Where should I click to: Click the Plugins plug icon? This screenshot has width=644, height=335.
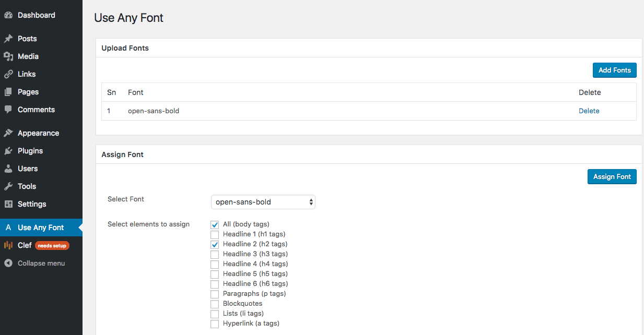(8, 151)
